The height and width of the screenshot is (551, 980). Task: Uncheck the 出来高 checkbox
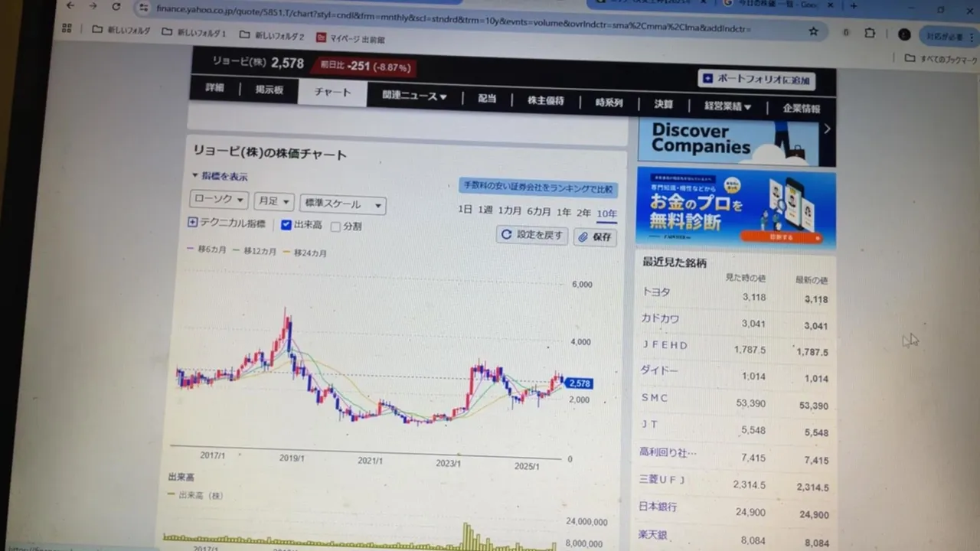tap(286, 225)
